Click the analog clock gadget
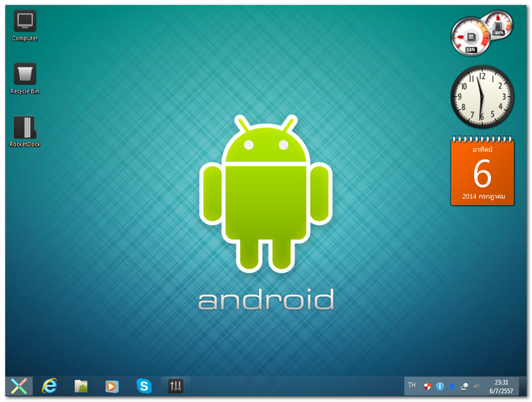 (482, 97)
